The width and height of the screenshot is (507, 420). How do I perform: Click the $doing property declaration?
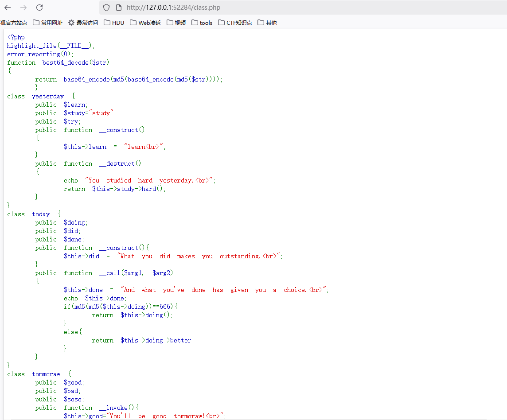click(x=62, y=222)
